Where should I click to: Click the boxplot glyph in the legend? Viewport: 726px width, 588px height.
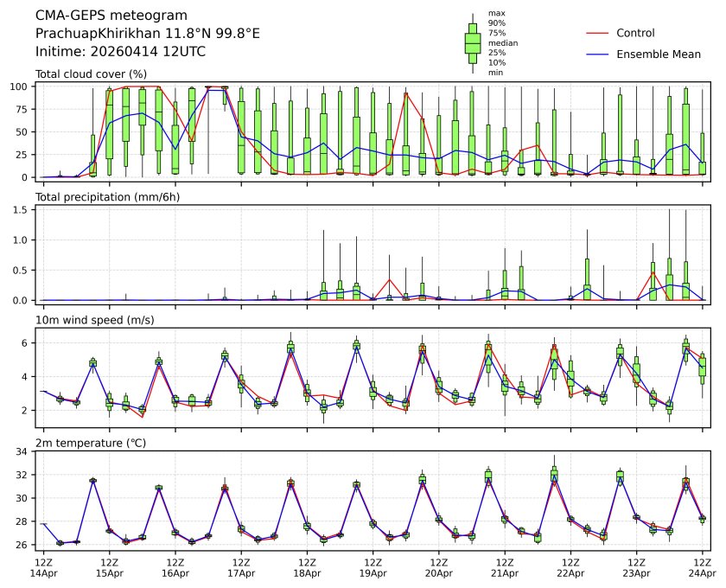tap(473, 43)
